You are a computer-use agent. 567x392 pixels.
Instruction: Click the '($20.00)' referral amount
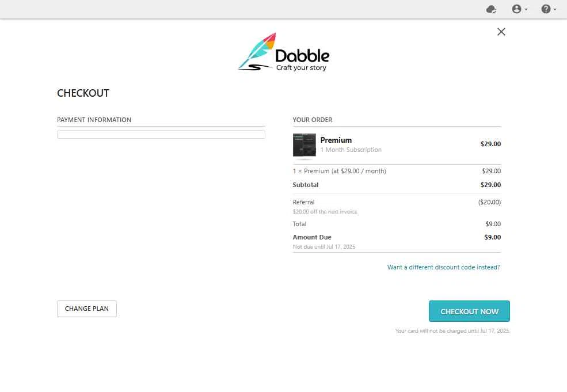(x=490, y=202)
